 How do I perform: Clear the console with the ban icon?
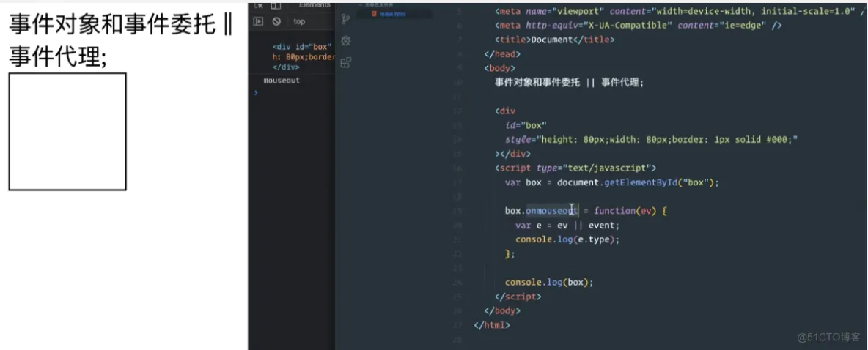pyautogui.click(x=276, y=21)
